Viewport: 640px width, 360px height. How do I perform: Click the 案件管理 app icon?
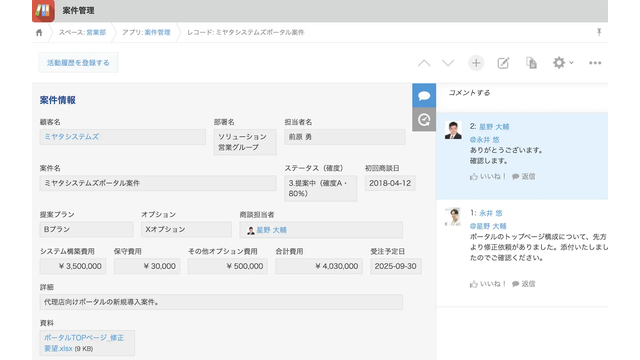[x=43, y=10]
